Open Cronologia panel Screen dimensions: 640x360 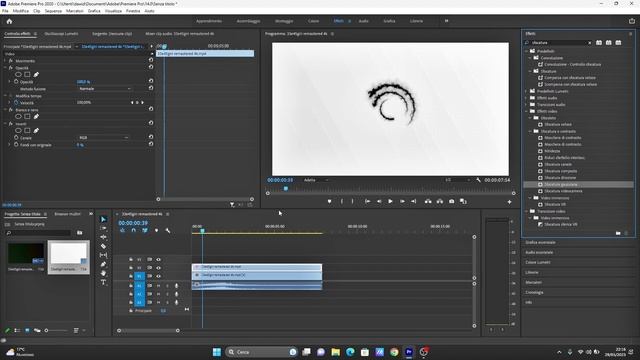click(534, 292)
